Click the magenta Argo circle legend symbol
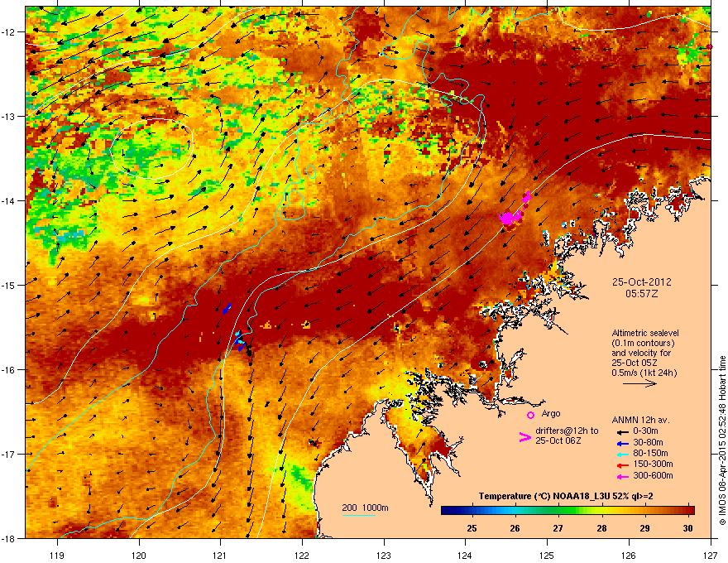The image size is (728, 563). [530, 415]
